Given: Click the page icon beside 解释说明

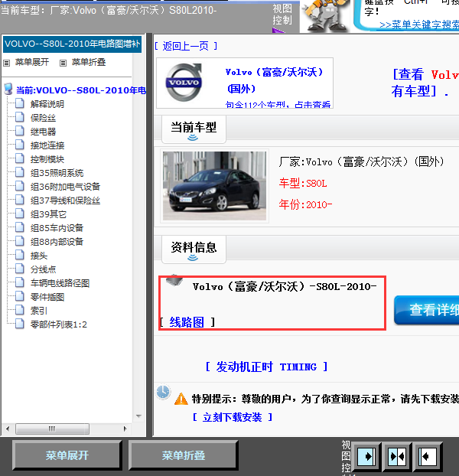Looking at the screenshot, I should pyautogui.click(x=20, y=103).
